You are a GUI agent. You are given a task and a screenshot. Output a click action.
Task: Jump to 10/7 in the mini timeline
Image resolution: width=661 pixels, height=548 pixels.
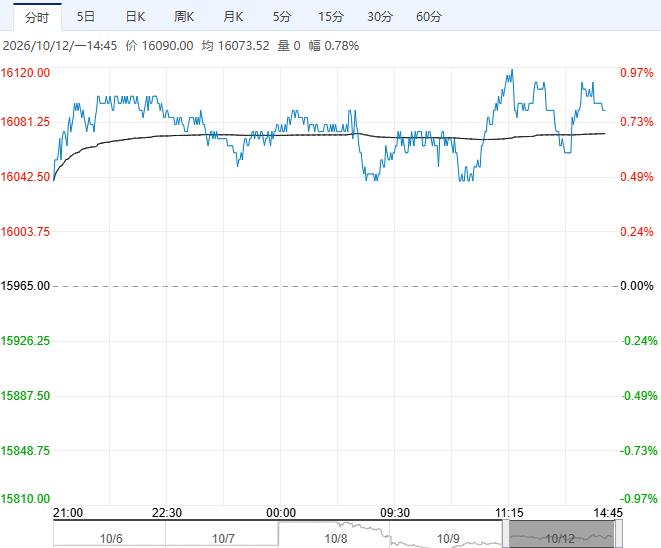(x=223, y=538)
